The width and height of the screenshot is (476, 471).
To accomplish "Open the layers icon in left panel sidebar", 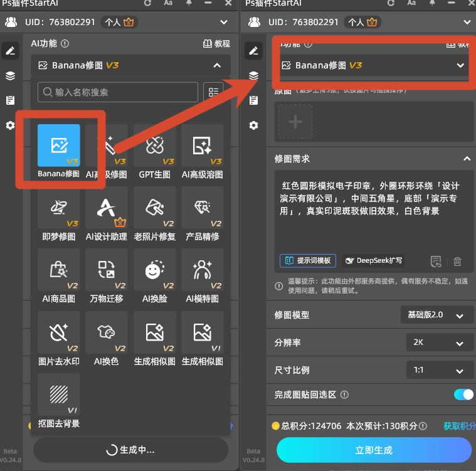I will pyautogui.click(x=10, y=76).
